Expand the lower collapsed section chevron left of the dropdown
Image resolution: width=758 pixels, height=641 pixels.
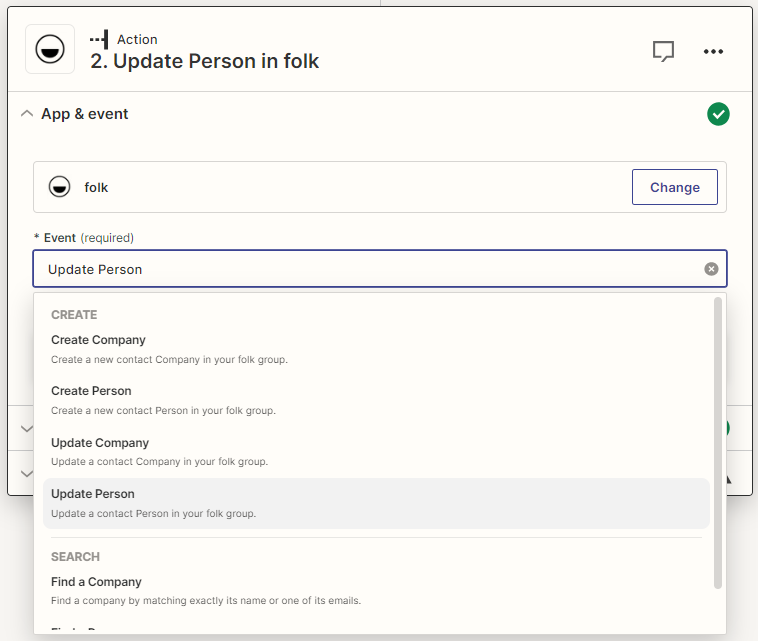pyautogui.click(x=27, y=473)
